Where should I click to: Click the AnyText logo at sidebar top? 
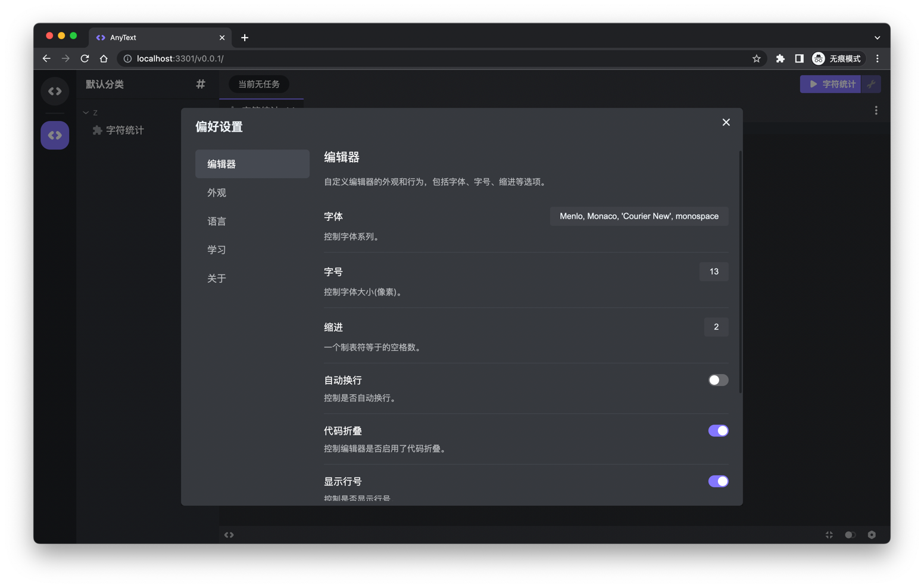[55, 91]
